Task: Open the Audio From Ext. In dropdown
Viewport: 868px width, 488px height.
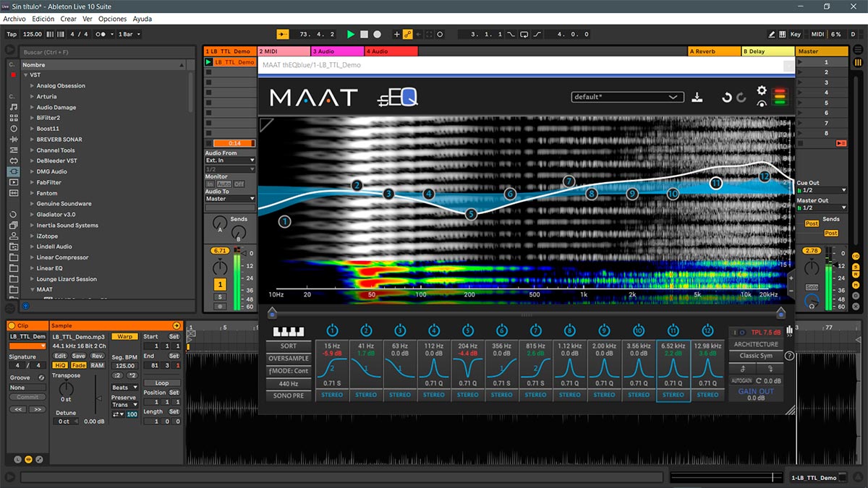Action: tap(230, 160)
